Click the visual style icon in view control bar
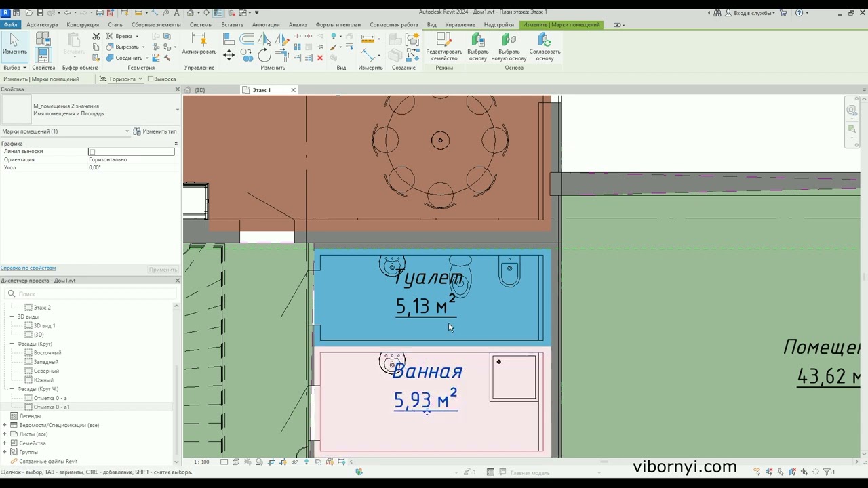The image size is (868, 488). 236,462
